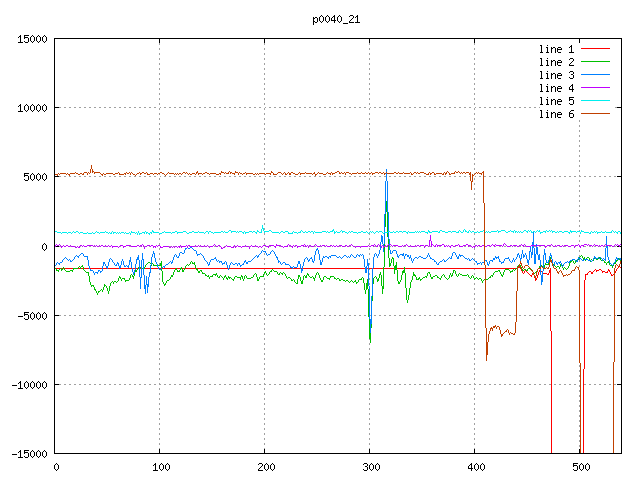Image resolution: width=640 pixels, height=480 pixels.
Task: Select the 'line 6' legend label
Action: 556,114
